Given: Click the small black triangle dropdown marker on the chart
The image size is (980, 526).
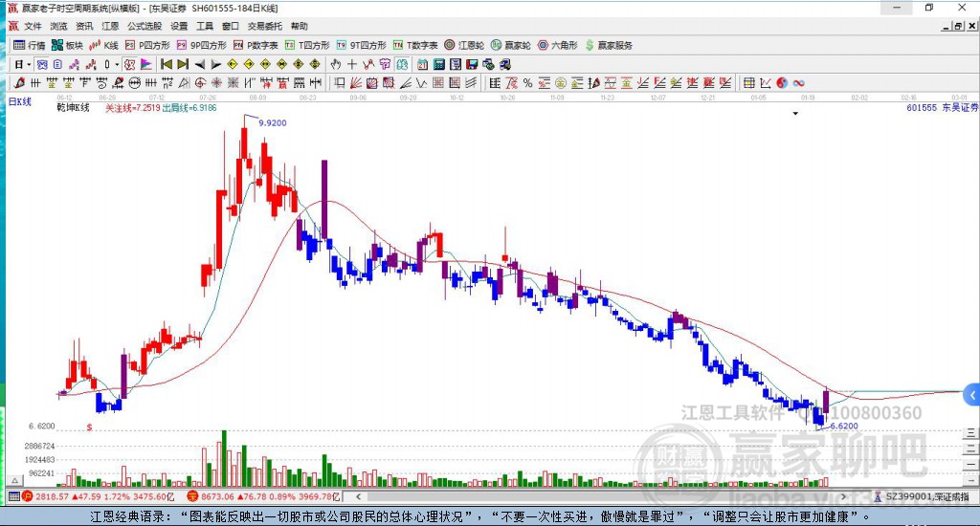Looking at the screenshot, I should coord(795,114).
